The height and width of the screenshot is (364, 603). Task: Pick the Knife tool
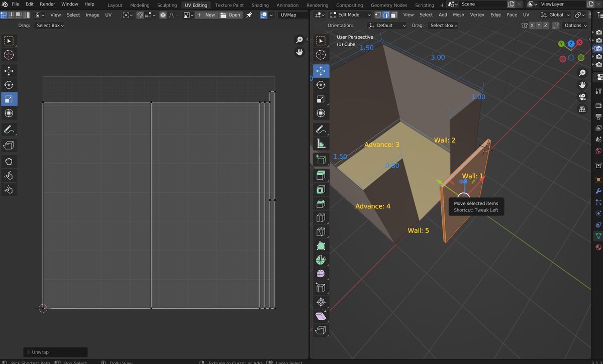coord(321,231)
